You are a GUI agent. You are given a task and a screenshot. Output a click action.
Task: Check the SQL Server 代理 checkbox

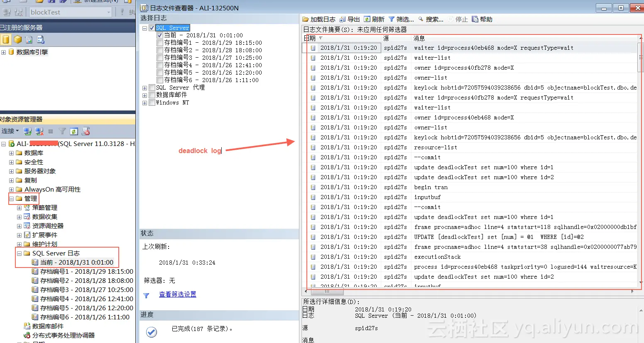pos(152,88)
